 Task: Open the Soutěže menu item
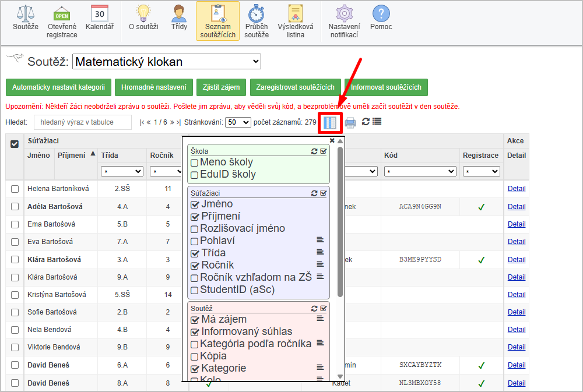tap(26, 17)
